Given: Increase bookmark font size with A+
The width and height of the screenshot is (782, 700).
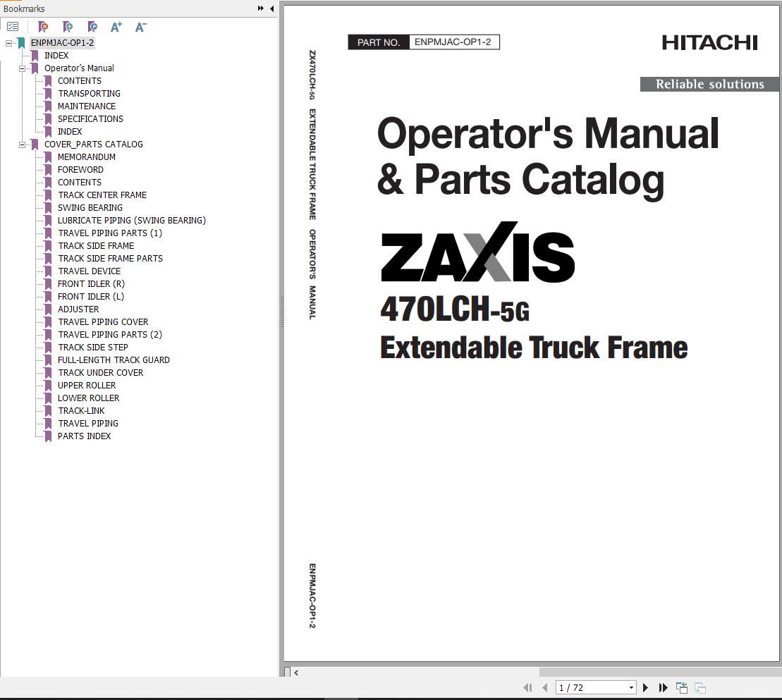Looking at the screenshot, I should click(116, 27).
